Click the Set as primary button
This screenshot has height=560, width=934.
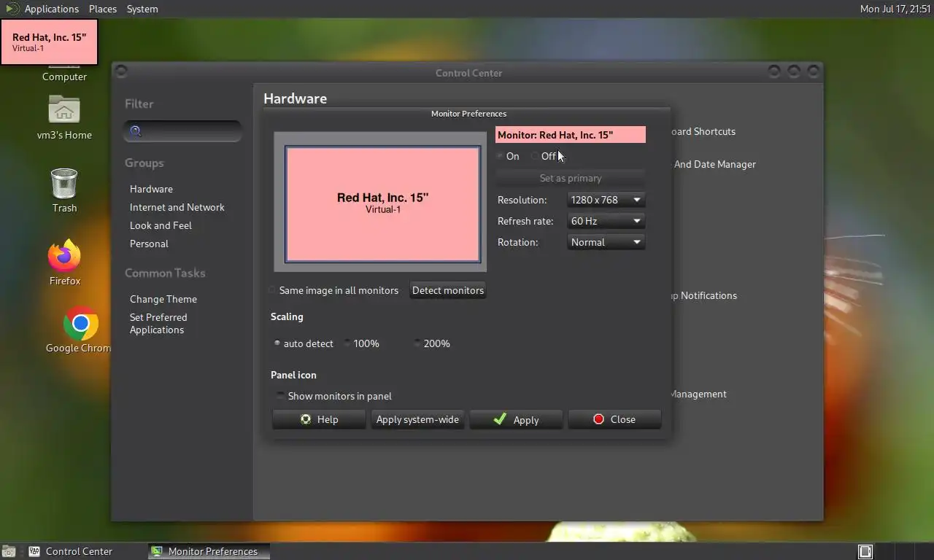(571, 178)
